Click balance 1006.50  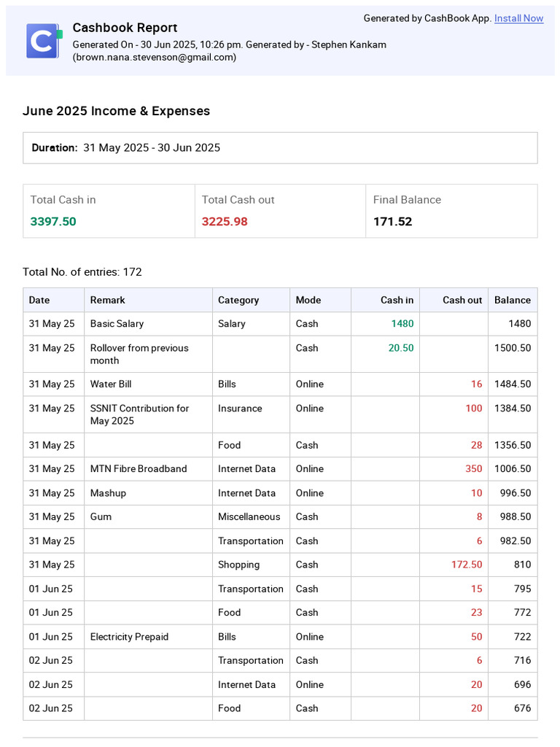tap(513, 469)
